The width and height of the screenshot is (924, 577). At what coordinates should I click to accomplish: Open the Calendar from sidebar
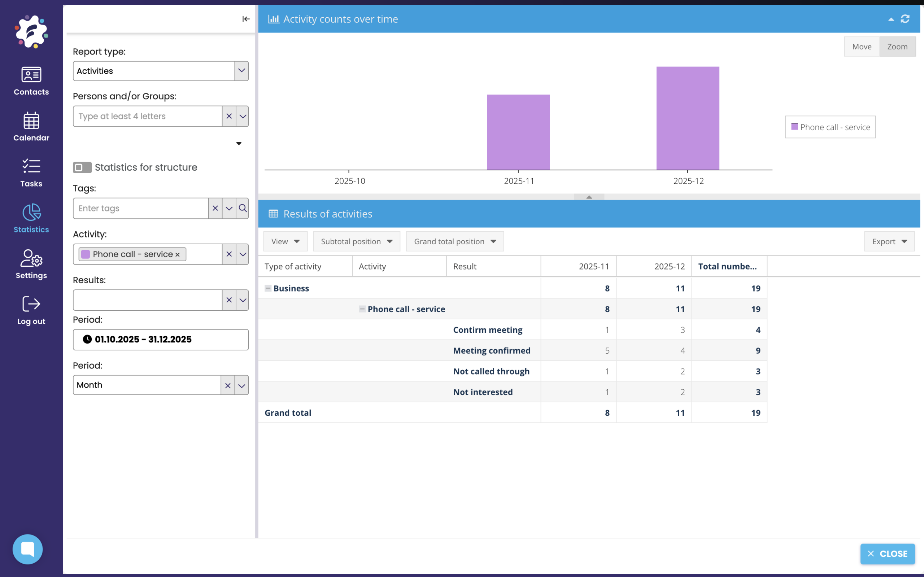click(x=31, y=127)
